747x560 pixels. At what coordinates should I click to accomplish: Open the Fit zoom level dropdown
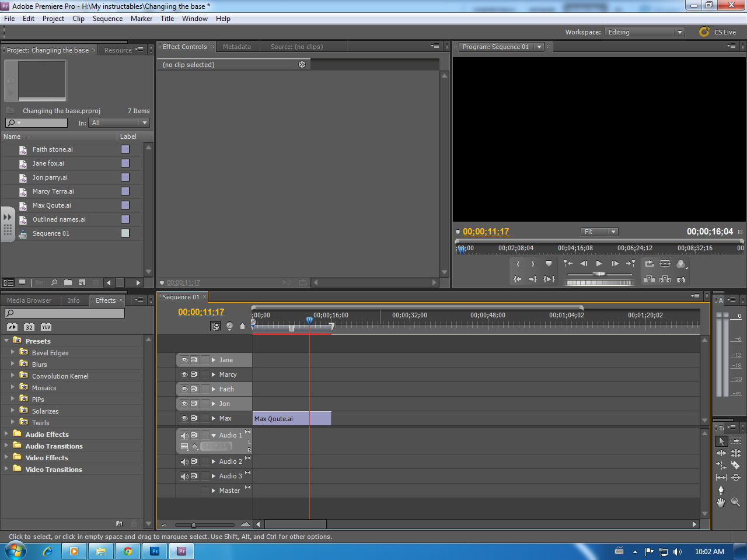tap(599, 232)
